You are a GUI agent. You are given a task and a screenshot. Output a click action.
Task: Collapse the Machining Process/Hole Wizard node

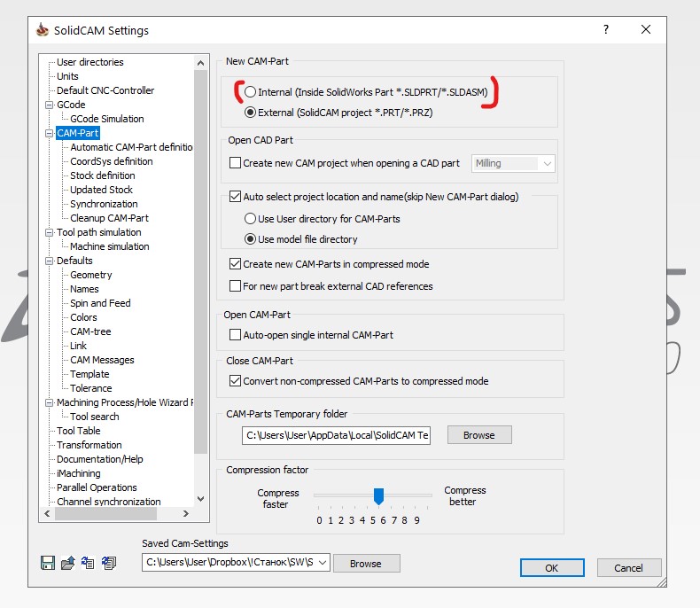(x=49, y=402)
